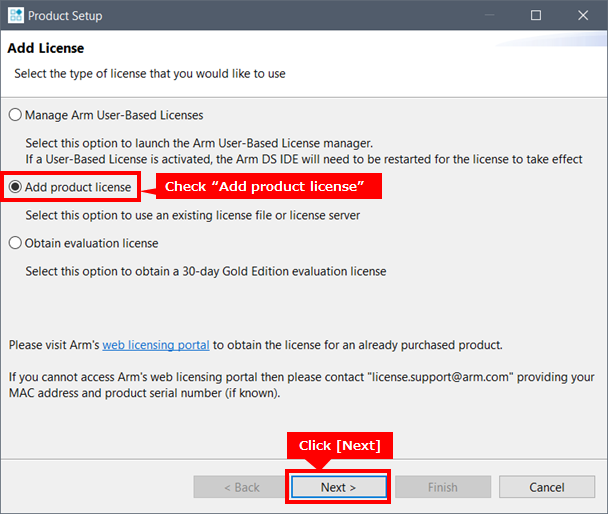Click the red 'Click [Next]' callout label
This screenshot has width=608, height=514.
coord(340,445)
